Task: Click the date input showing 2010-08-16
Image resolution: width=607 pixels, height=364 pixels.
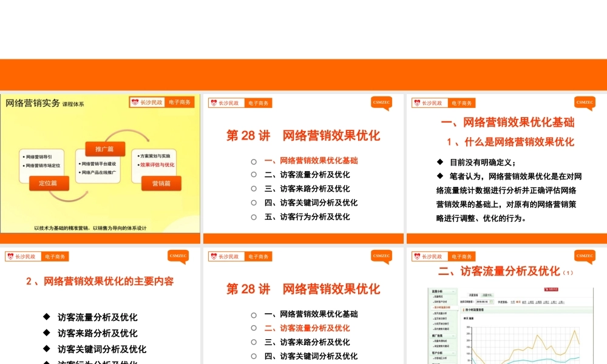Action: [x=483, y=302]
